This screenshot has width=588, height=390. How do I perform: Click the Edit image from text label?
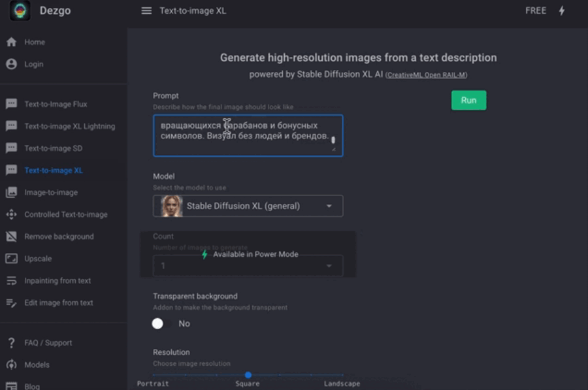pos(59,302)
